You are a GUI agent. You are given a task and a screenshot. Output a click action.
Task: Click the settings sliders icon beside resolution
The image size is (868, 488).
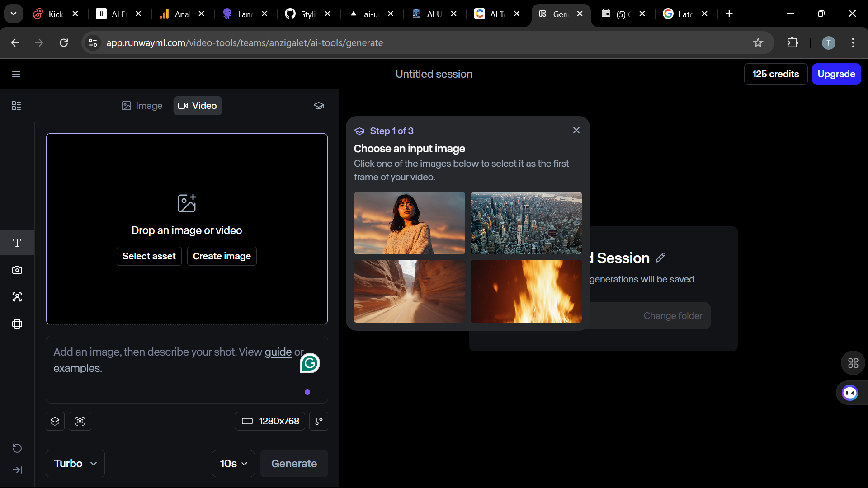click(x=319, y=421)
